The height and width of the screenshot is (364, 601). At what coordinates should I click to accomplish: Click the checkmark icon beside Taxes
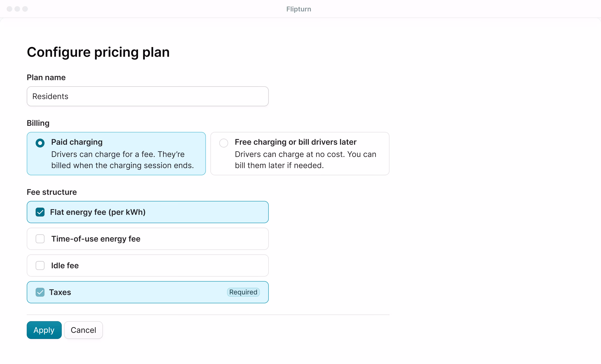point(40,292)
